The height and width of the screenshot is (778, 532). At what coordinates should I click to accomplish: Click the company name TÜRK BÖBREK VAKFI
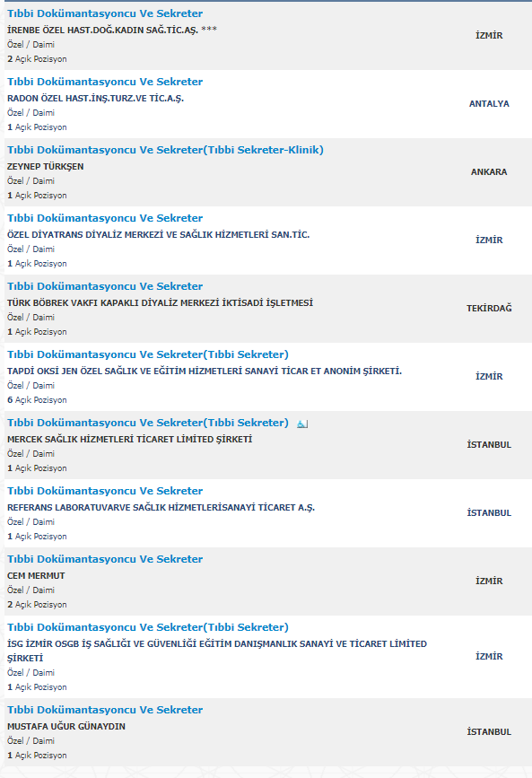pyautogui.click(x=160, y=302)
